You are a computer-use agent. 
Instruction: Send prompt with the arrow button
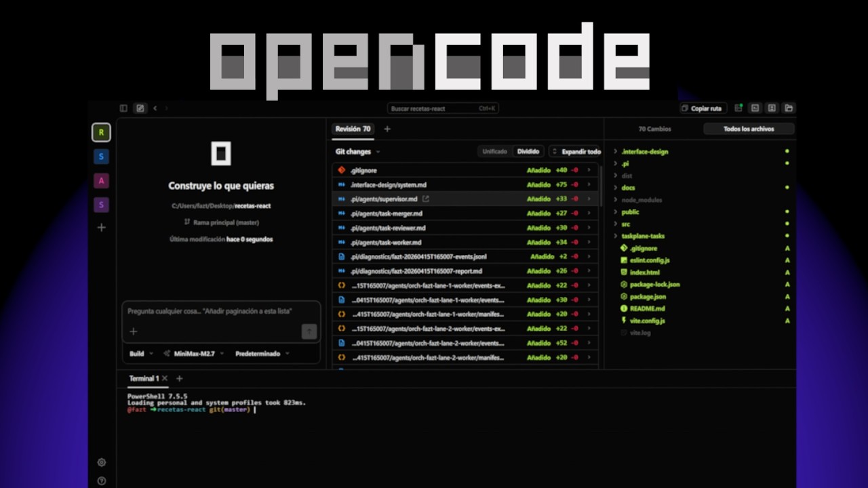click(309, 331)
